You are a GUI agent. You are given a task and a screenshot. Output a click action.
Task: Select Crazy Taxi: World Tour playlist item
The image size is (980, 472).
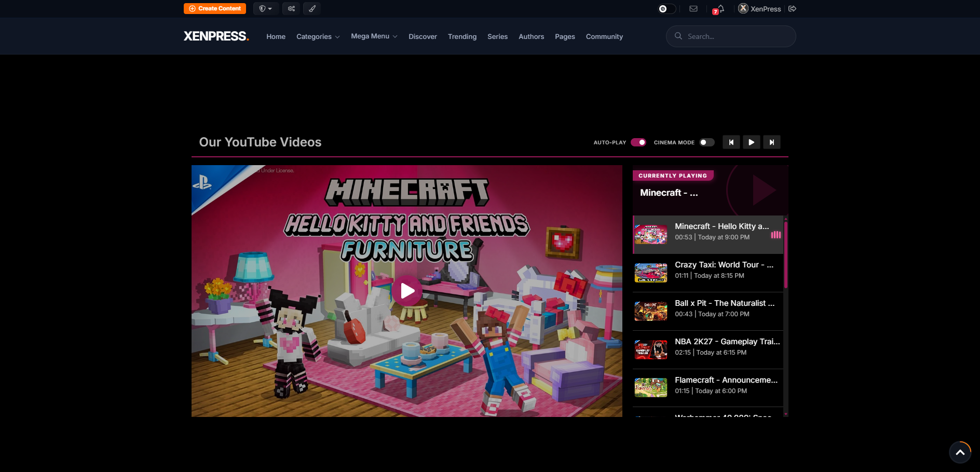click(708, 273)
